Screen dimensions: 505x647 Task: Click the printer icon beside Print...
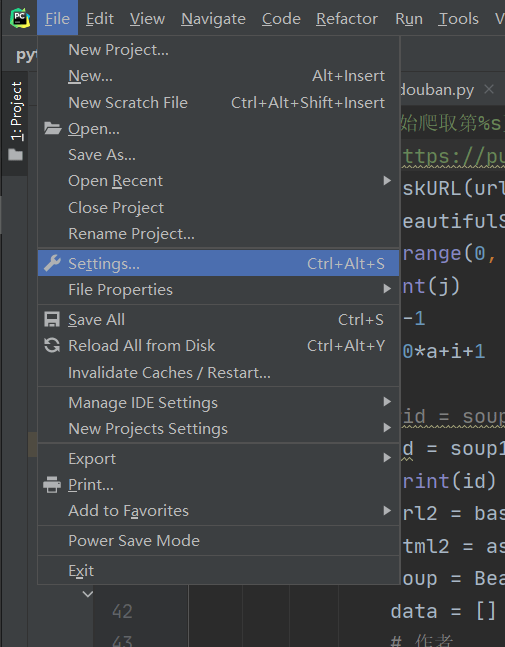click(x=52, y=484)
